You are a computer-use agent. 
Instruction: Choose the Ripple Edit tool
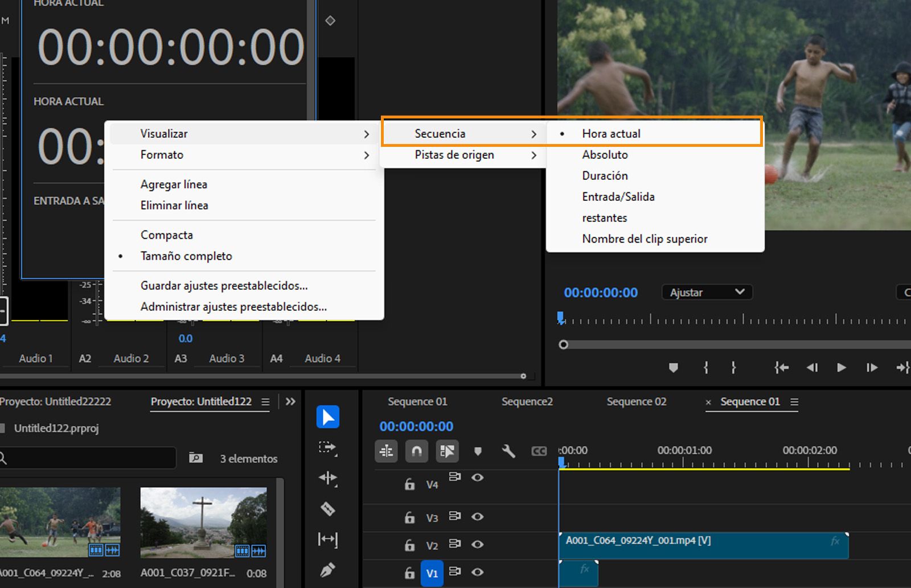[x=328, y=478]
